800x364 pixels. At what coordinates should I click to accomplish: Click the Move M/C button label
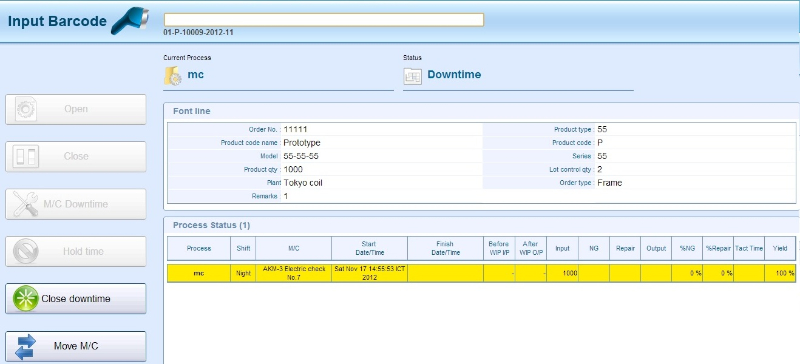click(x=76, y=346)
